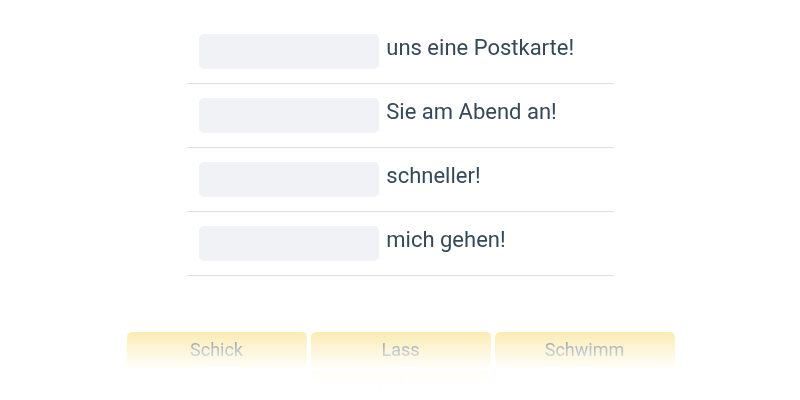Select the empty field before "mich gehen!"
The width and height of the screenshot is (800, 400).
pyautogui.click(x=289, y=243)
